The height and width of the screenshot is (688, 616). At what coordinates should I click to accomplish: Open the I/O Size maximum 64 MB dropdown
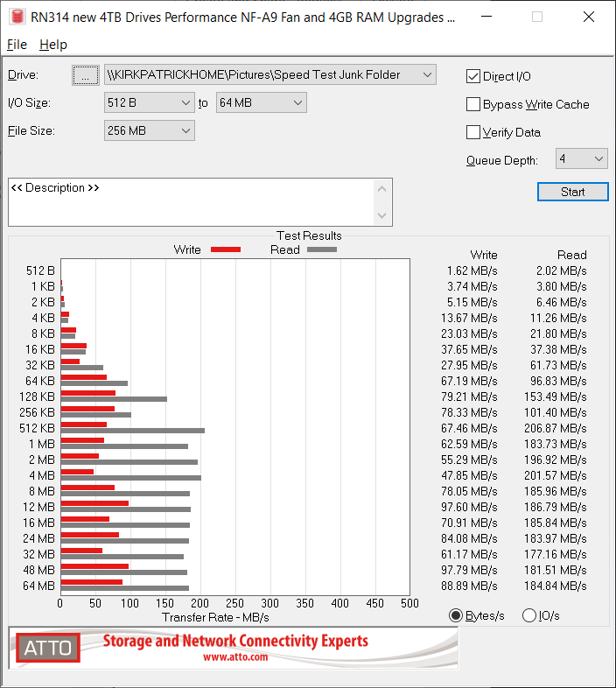pyautogui.click(x=261, y=102)
